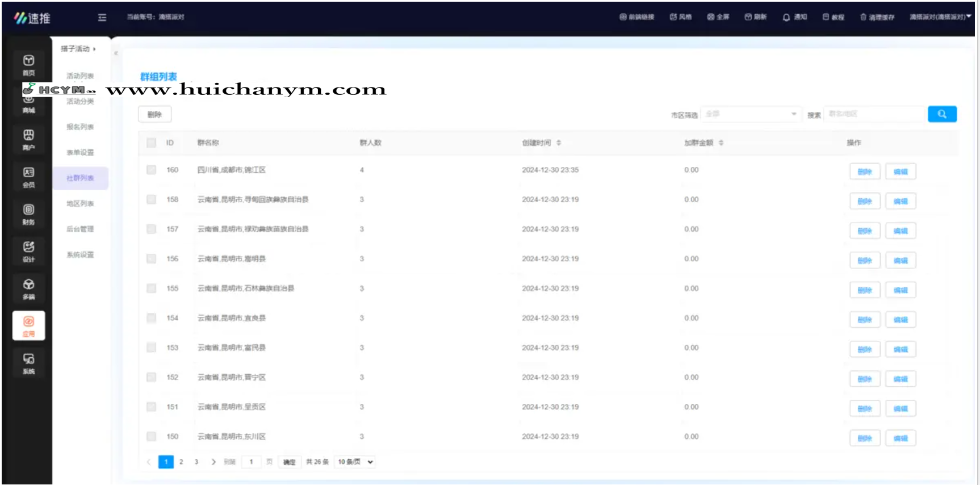Go to next page with the arrow

(x=213, y=462)
